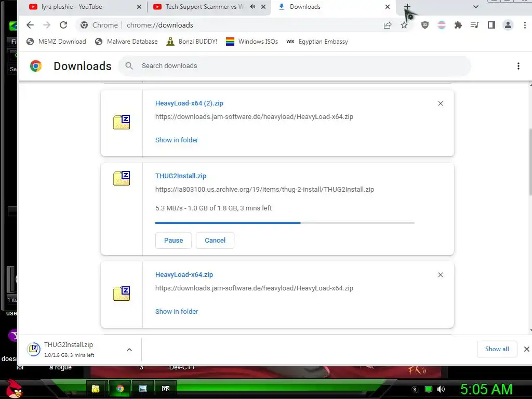The image size is (532, 399).
Task: Open the Windows ISOs bookmark
Action: click(x=252, y=42)
